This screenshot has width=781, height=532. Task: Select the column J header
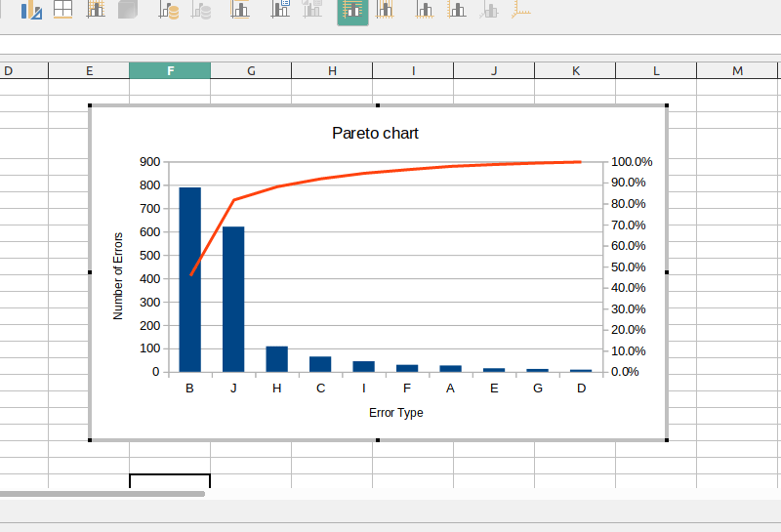494,70
